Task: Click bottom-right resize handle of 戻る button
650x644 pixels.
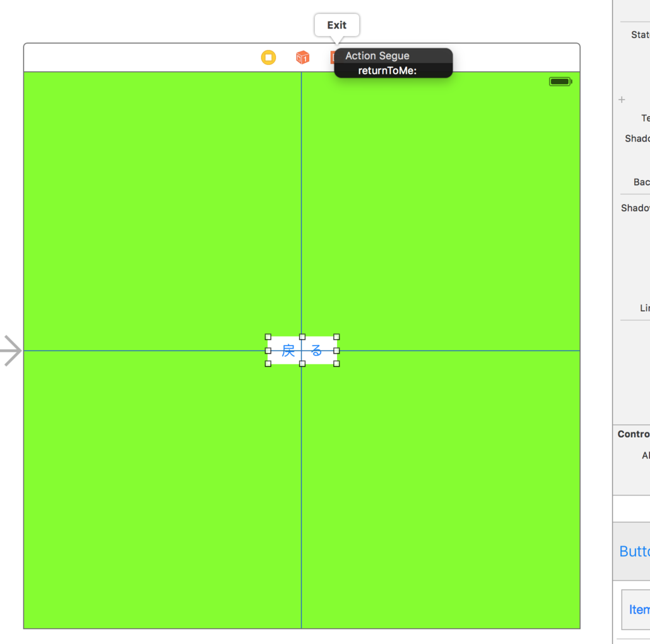Action: pos(336,364)
